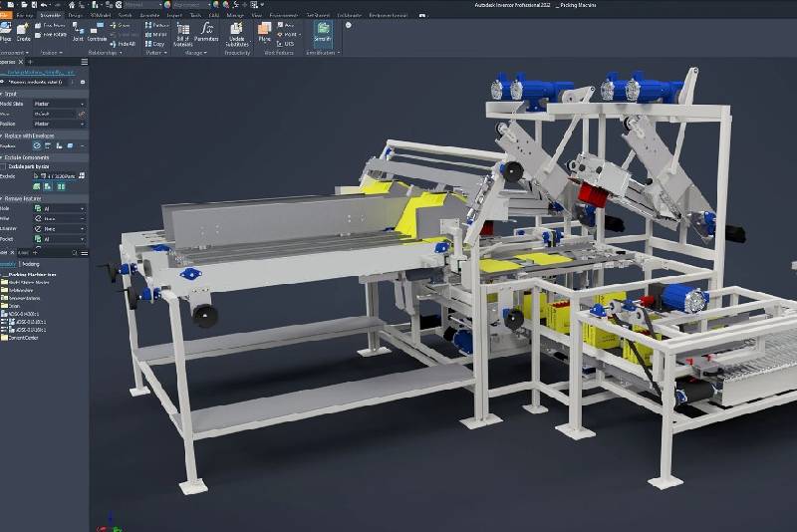Viewport: 797px width, 532px height.
Task: Open the Bill of Materials
Action: point(183,34)
